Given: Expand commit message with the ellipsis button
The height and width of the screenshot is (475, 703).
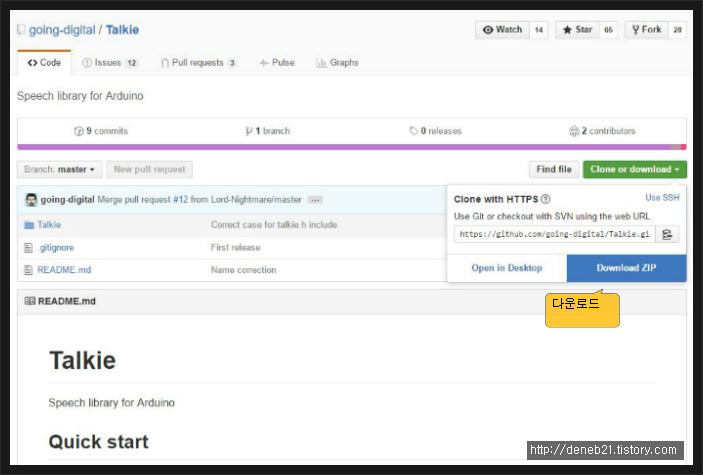Looking at the screenshot, I should pos(315,200).
